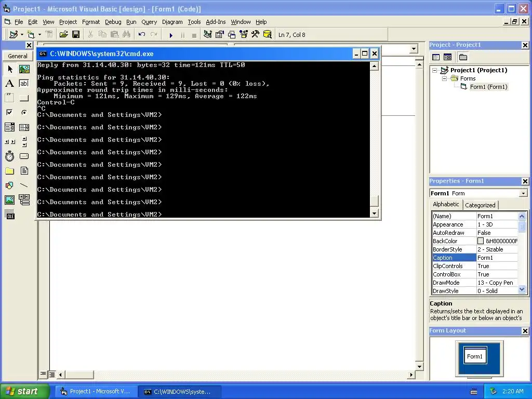Image resolution: width=532 pixels, height=399 pixels.
Task: Collapse the Forms folder tree node
Action: pyautogui.click(x=444, y=78)
